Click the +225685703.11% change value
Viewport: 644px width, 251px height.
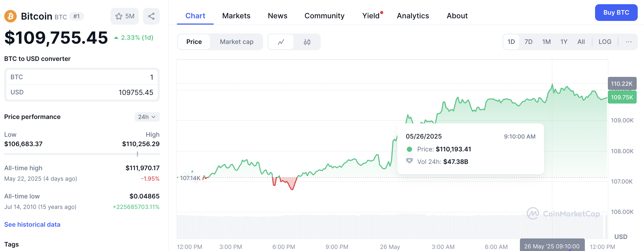pos(136,207)
